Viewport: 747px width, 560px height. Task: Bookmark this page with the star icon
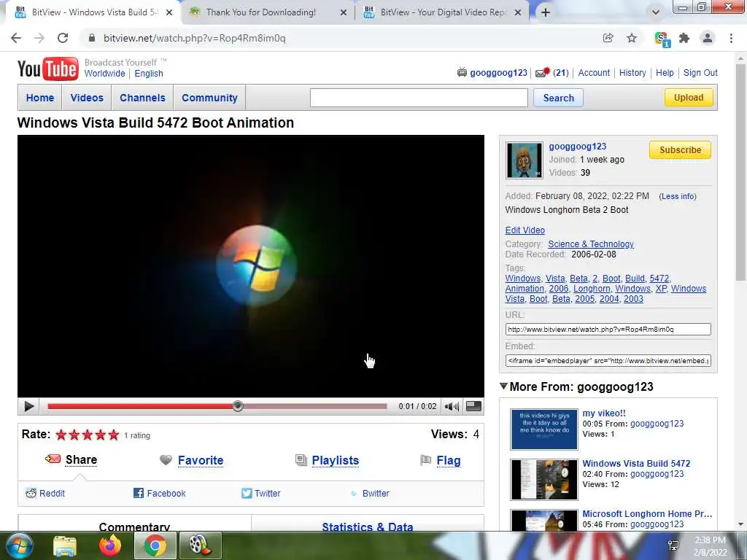coord(632,38)
